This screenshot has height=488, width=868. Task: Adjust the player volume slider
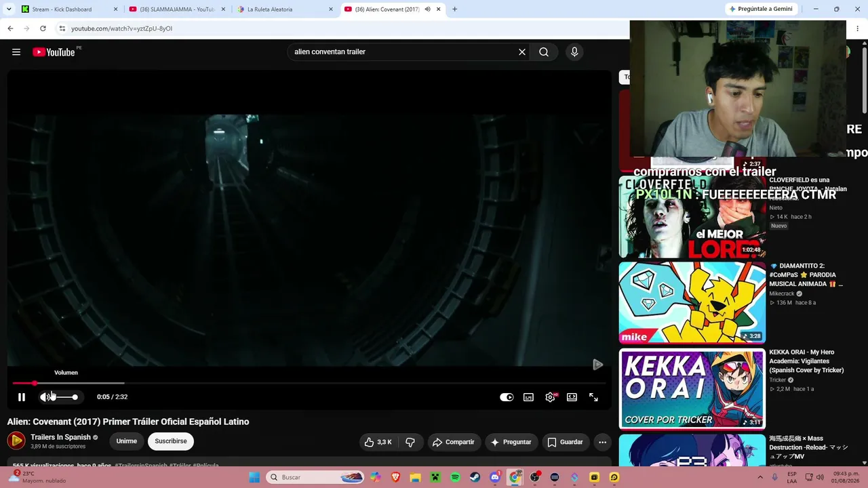click(x=64, y=397)
